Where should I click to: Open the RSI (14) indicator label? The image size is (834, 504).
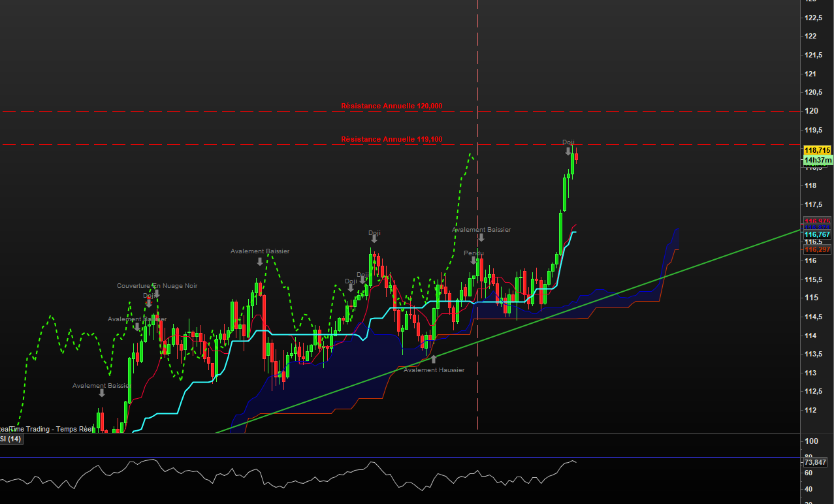click(11, 439)
